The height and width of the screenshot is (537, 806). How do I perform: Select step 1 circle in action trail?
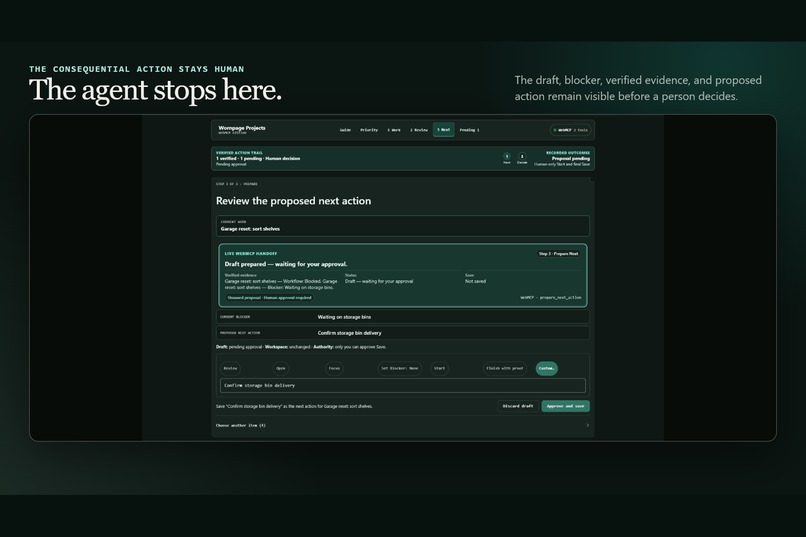[507, 156]
